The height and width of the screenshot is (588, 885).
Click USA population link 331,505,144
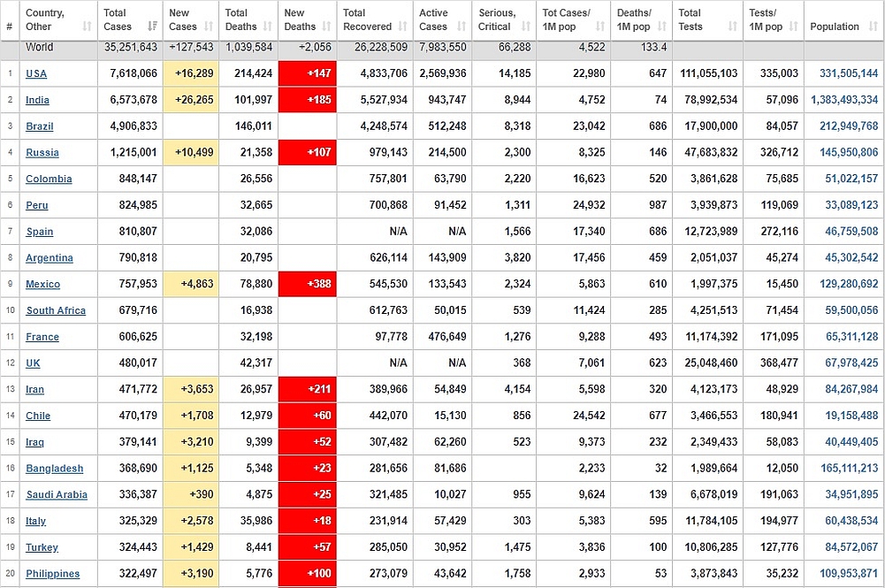[849, 73]
